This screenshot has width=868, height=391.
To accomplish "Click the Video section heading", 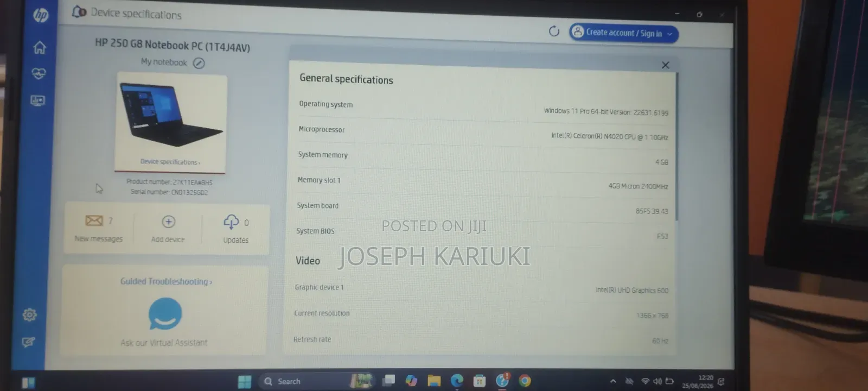I will (308, 261).
